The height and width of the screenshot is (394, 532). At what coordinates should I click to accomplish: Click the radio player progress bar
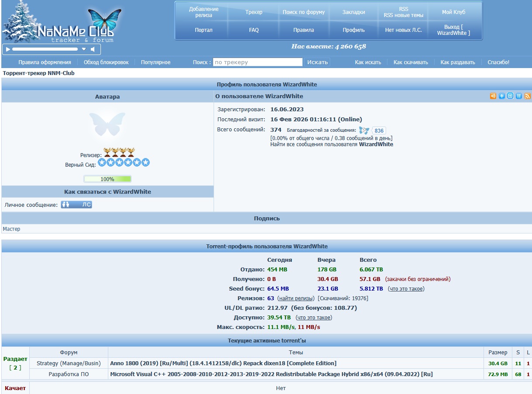(x=45, y=49)
